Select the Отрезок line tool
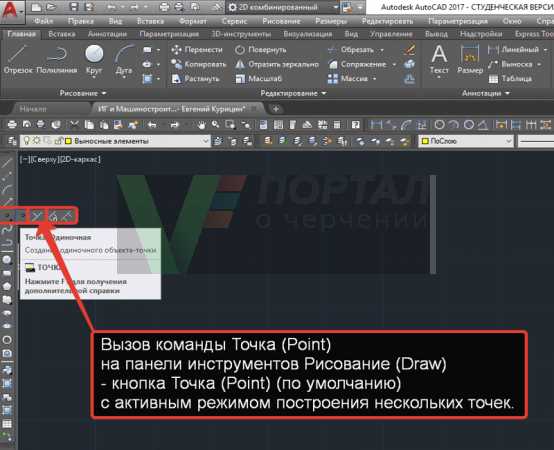Screen dimensions: 554x450 coord(18,59)
